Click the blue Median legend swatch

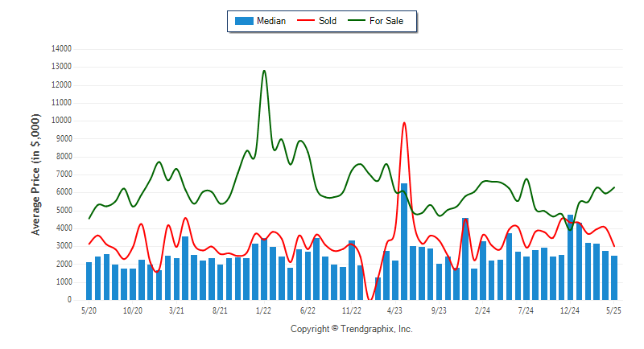coord(244,21)
